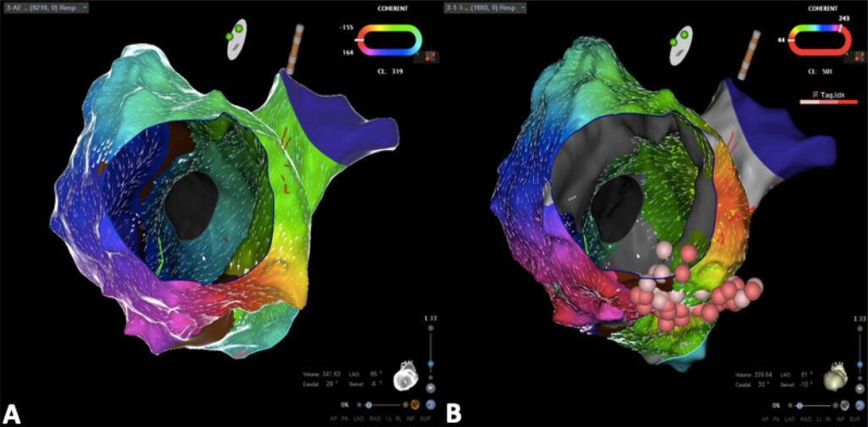Click the reset zoom button in panel B

[860, 389]
